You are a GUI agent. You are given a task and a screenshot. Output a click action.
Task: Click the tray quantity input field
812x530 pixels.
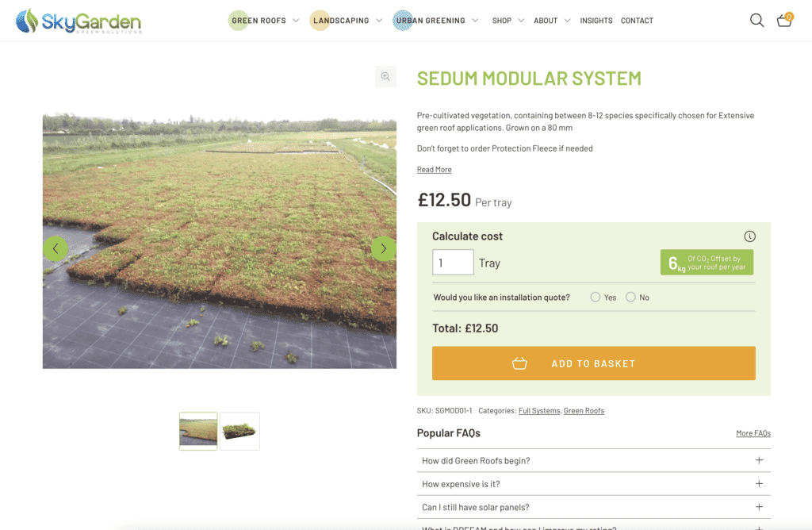pos(453,262)
